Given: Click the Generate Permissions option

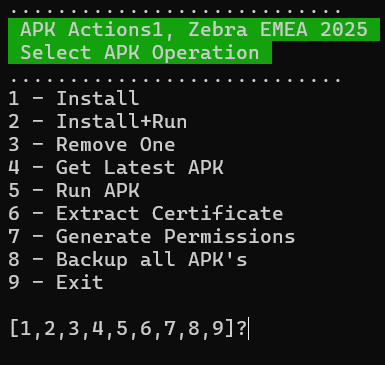Looking at the screenshot, I should click(152, 237).
